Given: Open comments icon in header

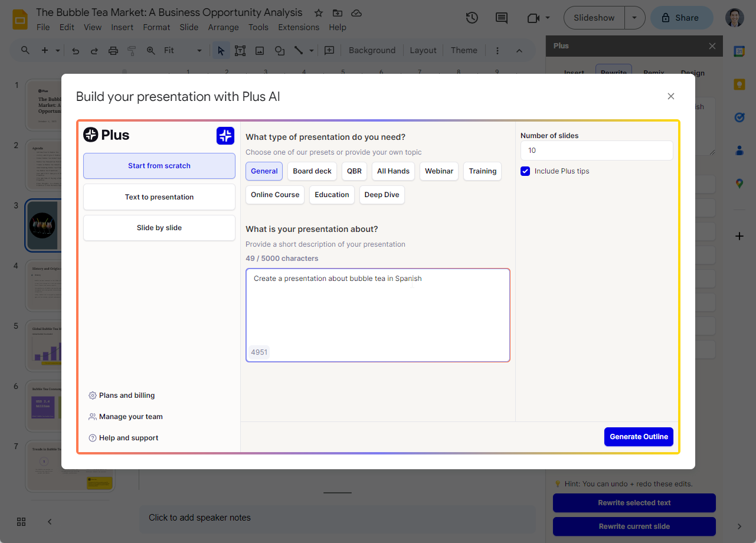Looking at the screenshot, I should point(502,18).
